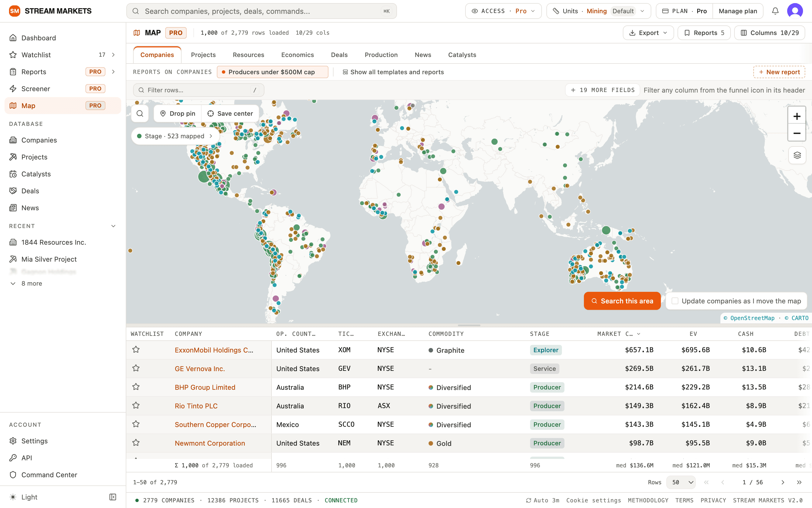The image size is (812, 508).
Task: Switch to the Production tab
Action: (x=381, y=55)
